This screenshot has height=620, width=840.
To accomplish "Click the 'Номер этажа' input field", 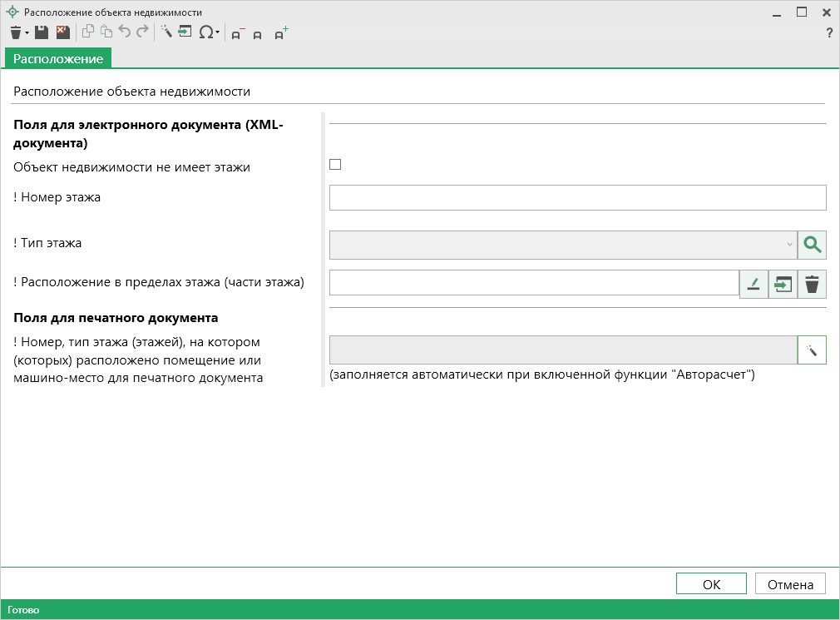I will coord(577,198).
